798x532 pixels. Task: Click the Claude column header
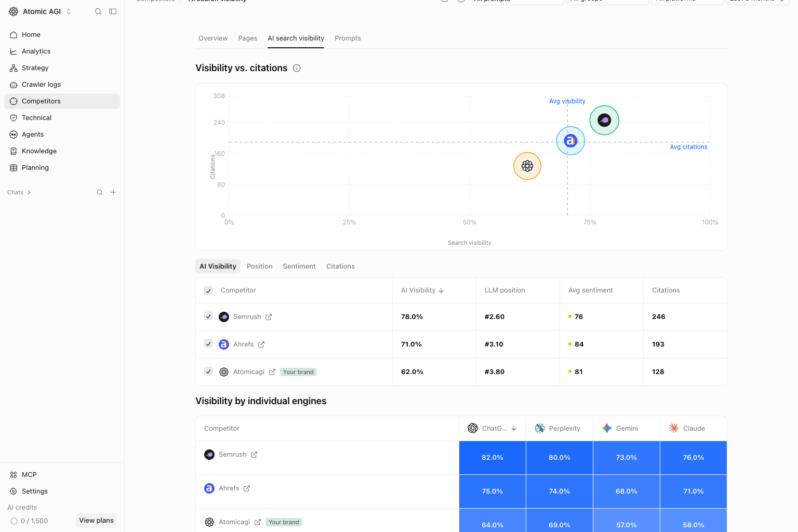click(694, 429)
